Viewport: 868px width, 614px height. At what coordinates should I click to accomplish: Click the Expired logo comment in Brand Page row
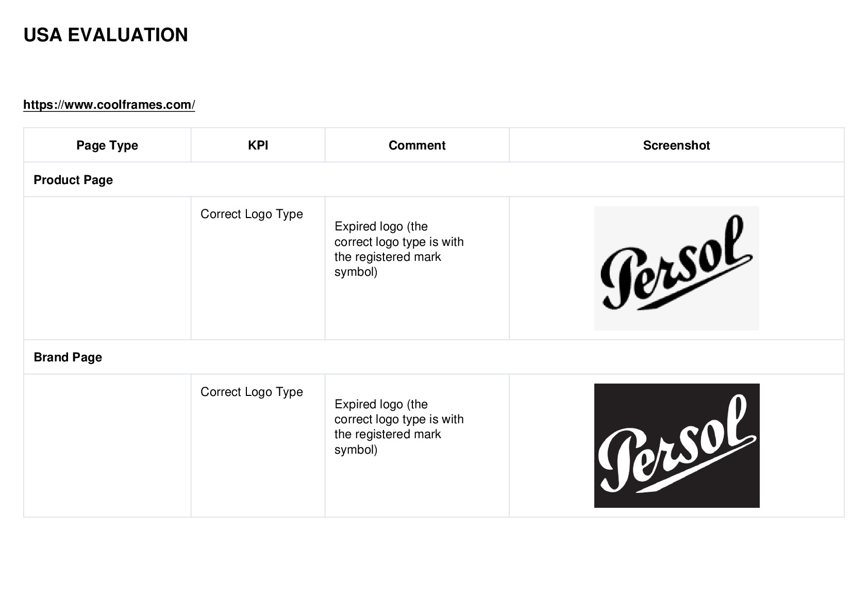point(399,426)
